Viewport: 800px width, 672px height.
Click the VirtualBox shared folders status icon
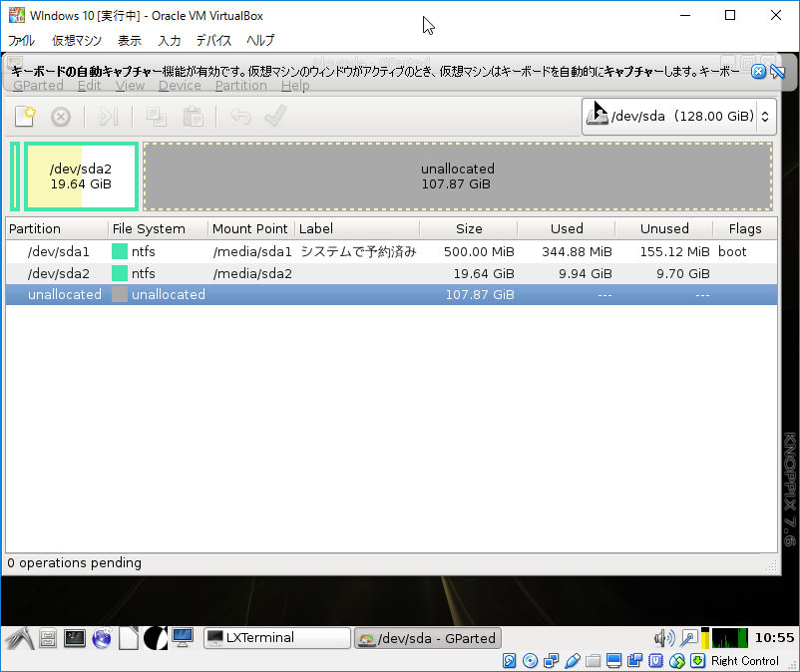click(x=593, y=661)
